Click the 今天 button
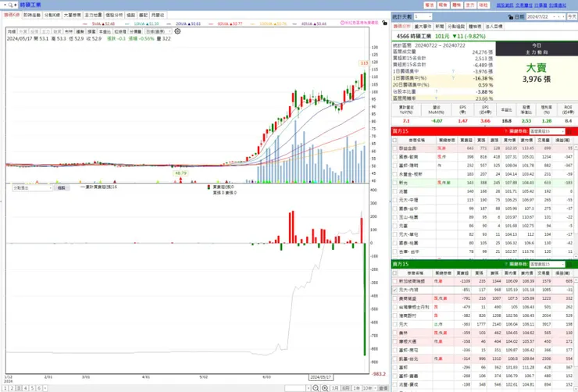This screenshot has width=578, height=392. (x=572, y=17)
